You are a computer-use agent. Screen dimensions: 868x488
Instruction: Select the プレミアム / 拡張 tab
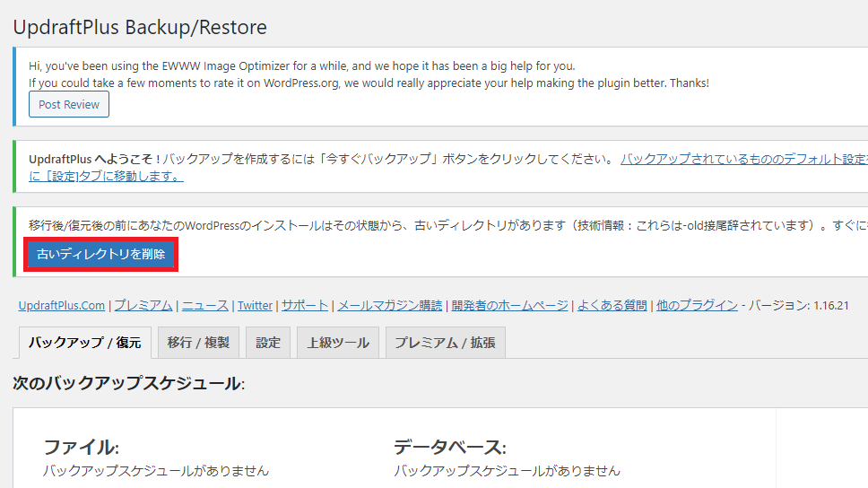pos(445,343)
